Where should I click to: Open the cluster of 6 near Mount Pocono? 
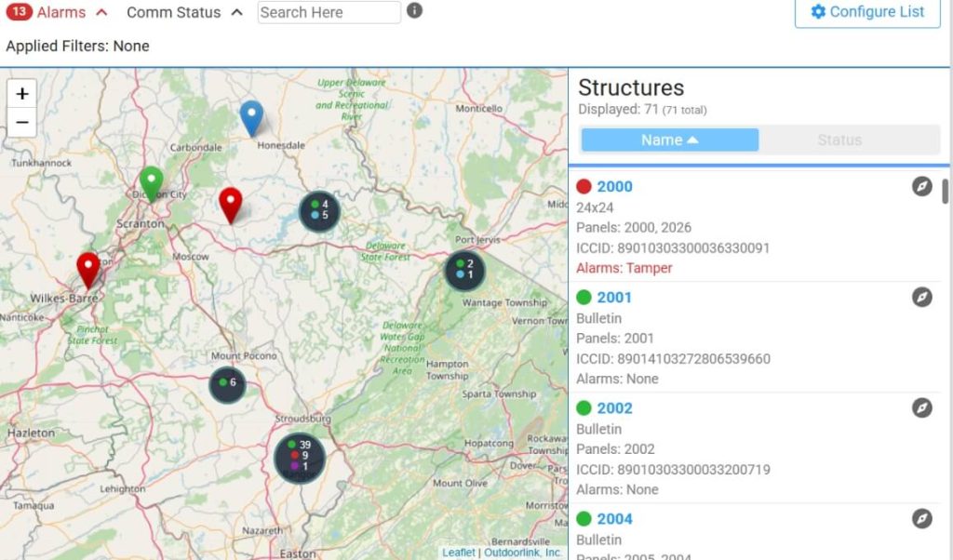click(x=227, y=383)
